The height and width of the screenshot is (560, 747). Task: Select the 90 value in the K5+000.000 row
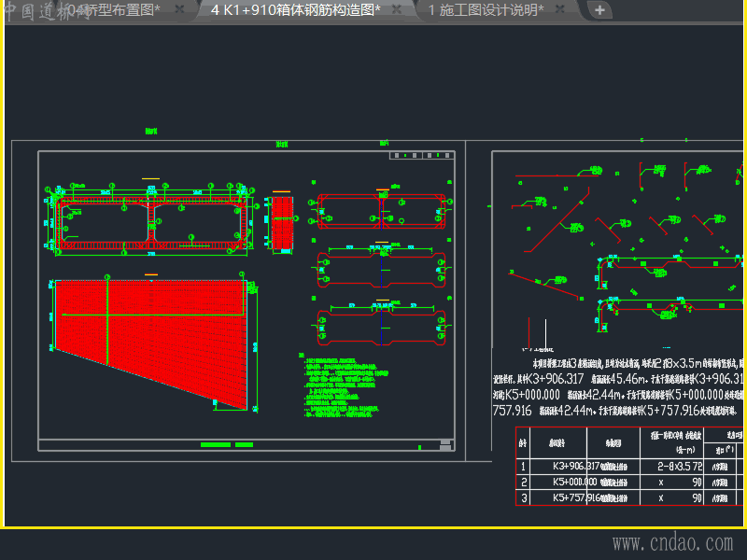697,482
